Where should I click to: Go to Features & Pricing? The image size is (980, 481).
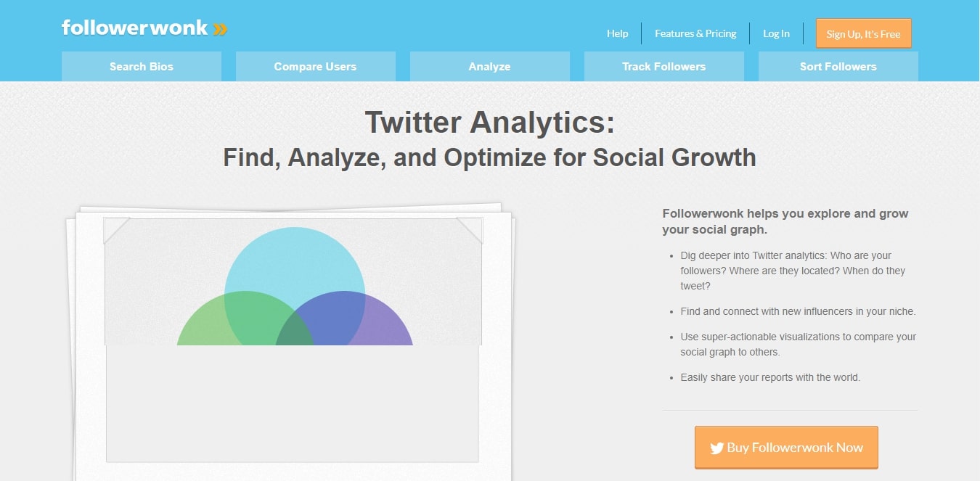(x=695, y=33)
